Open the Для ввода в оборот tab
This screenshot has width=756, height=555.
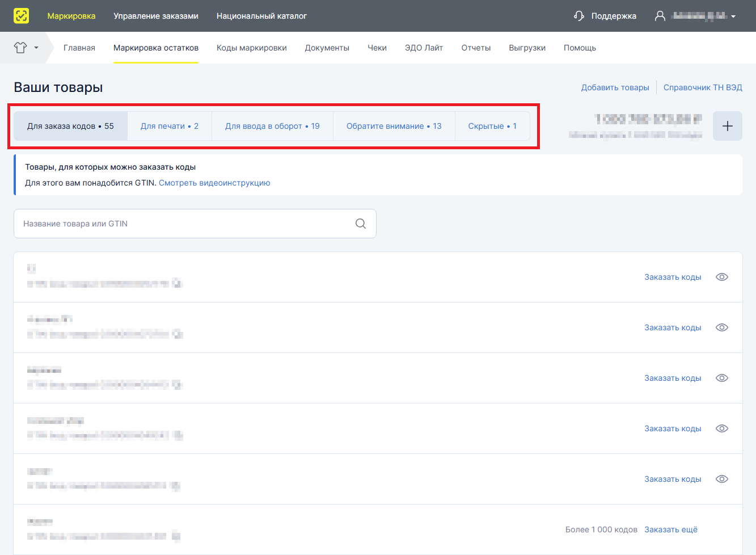(272, 126)
